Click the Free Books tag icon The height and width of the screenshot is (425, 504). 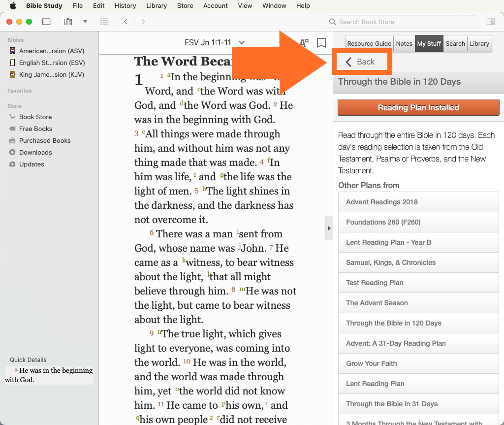pos(12,129)
